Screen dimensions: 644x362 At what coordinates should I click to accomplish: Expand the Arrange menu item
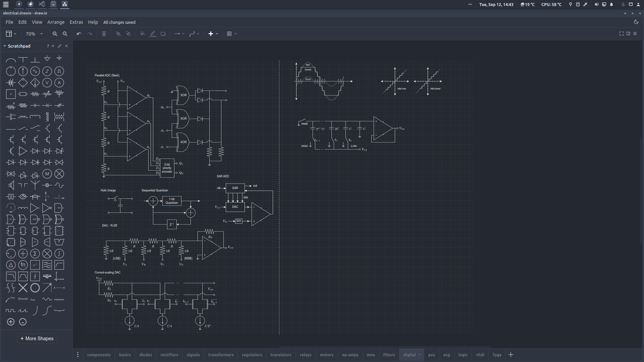click(x=55, y=22)
